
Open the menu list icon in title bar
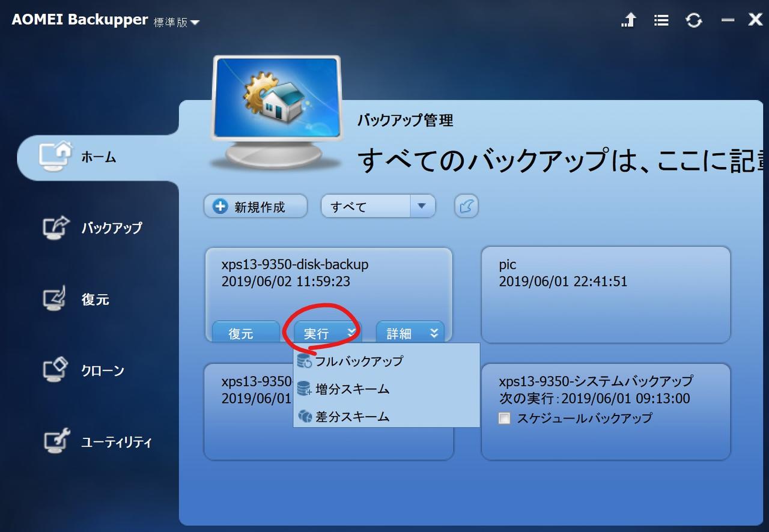(x=661, y=20)
